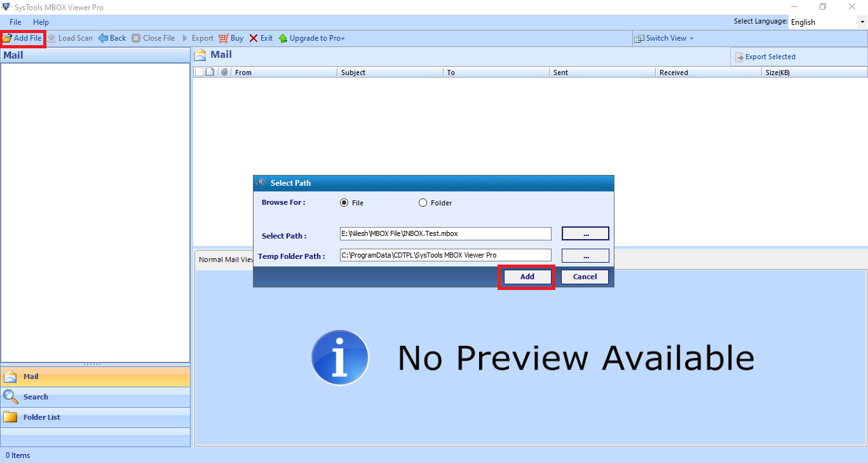Screen dimensions: 868x463
Task: Click the Received column header
Action: (x=709, y=73)
